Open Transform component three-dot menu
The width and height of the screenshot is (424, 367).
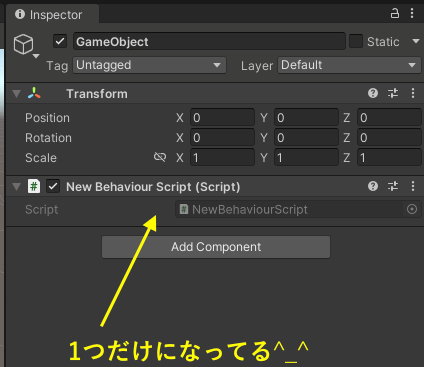coord(413,93)
